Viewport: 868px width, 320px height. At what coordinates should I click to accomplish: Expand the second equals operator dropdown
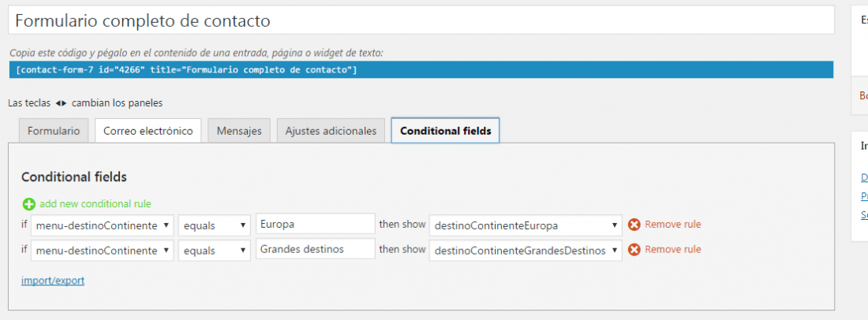pyautogui.click(x=215, y=251)
